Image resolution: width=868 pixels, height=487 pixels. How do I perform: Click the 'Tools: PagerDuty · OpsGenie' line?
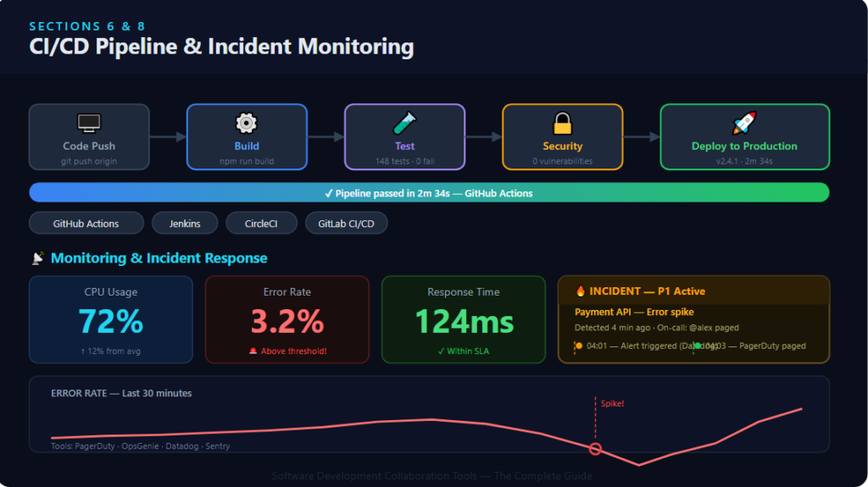pyautogui.click(x=140, y=446)
